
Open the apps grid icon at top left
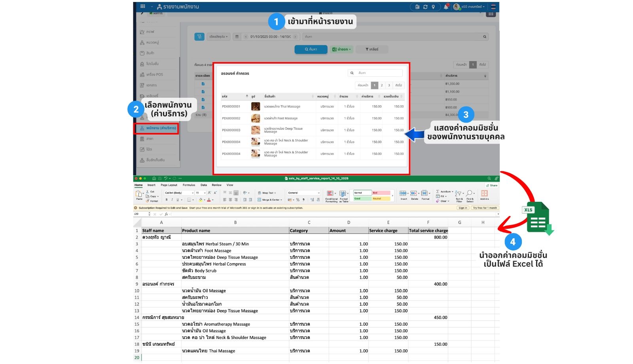[143, 7]
